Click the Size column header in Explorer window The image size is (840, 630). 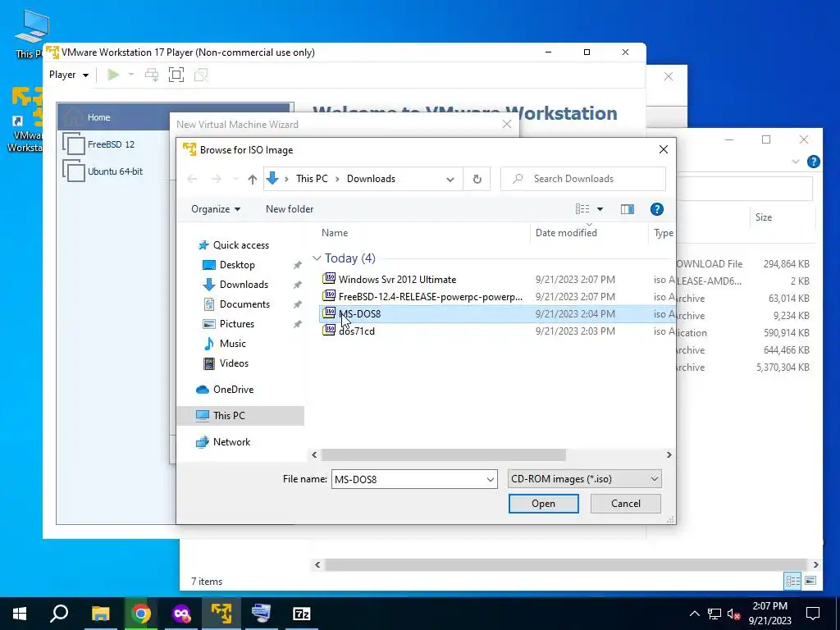tap(764, 217)
